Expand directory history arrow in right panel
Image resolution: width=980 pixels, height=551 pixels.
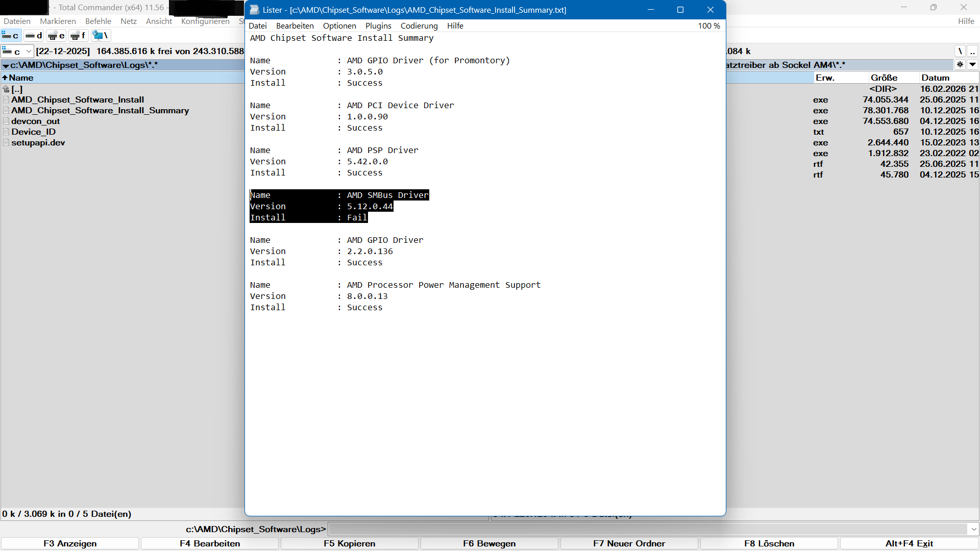(x=972, y=65)
